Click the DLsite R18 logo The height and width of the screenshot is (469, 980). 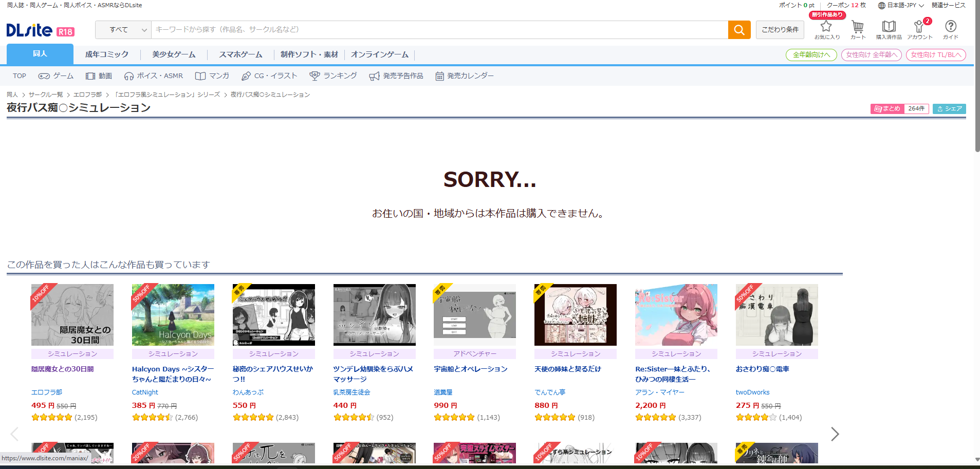(x=40, y=30)
